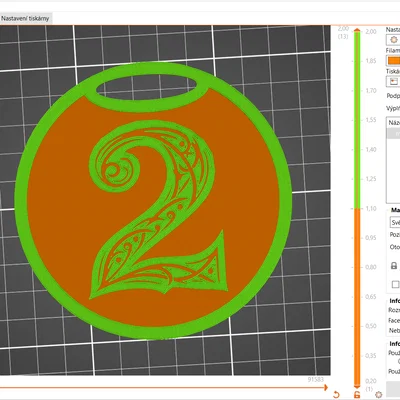The image size is (400, 400).
Task: Click the 0,50 layer height label
Action: [x=371, y=326]
